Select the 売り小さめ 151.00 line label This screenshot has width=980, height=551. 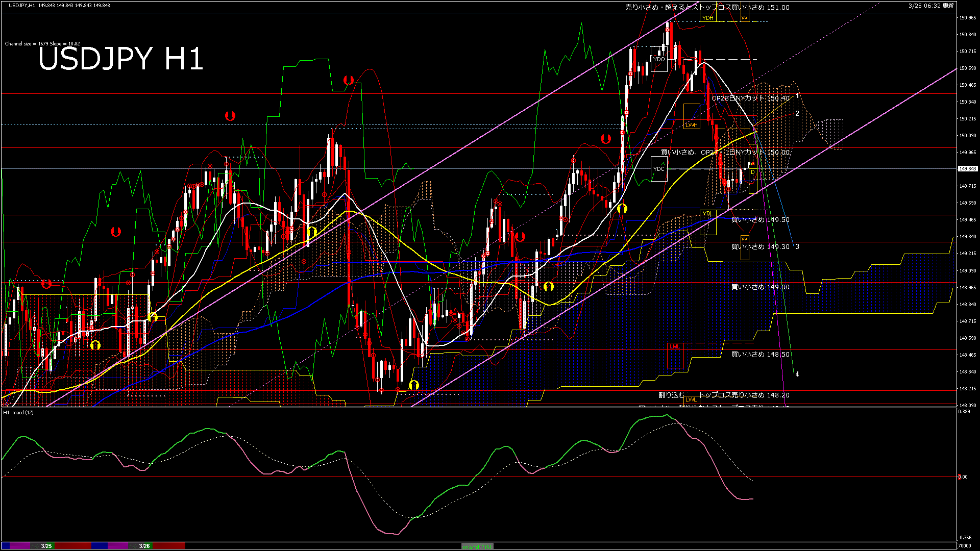pos(707,7)
